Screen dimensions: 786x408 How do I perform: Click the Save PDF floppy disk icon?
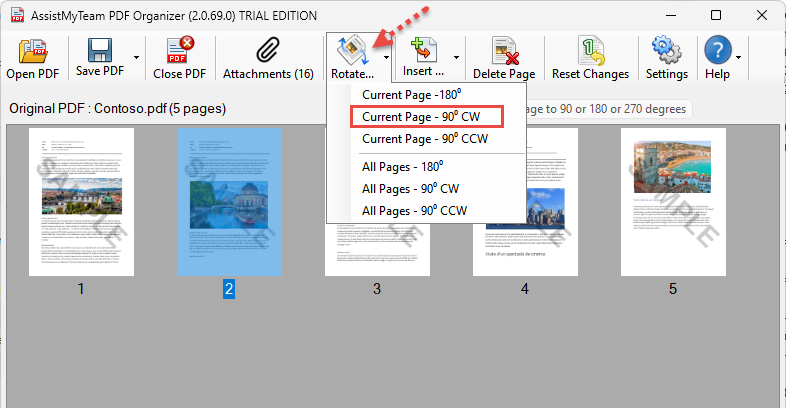(x=100, y=51)
